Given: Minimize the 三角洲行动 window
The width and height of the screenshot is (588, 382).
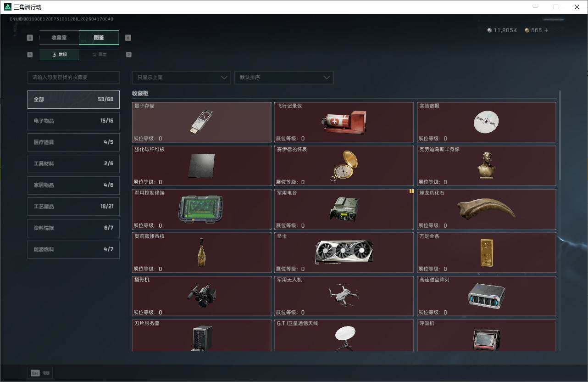Looking at the screenshot, I should pyautogui.click(x=535, y=7).
